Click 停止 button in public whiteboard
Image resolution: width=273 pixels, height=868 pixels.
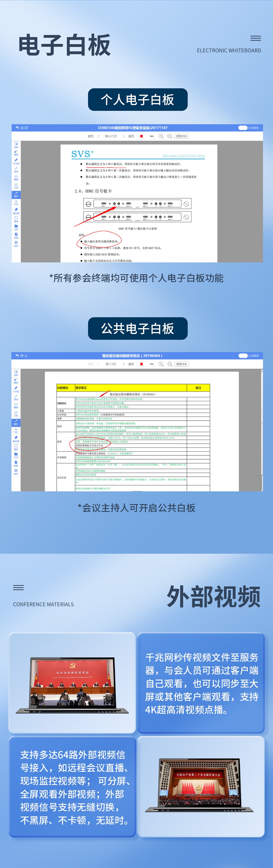click(21, 355)
